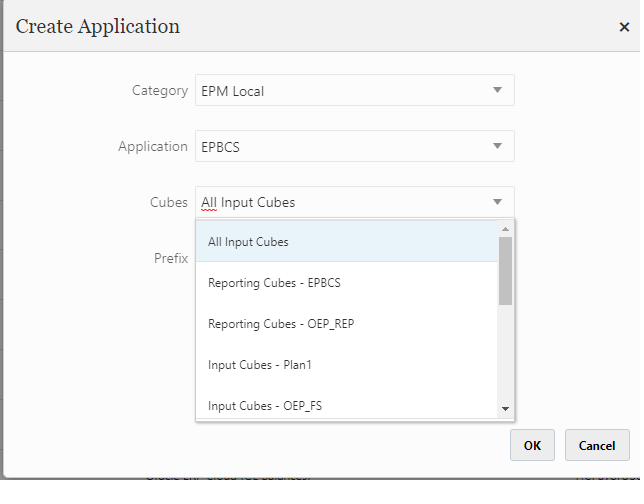Click the Cubes dropdown arrow
The width and height of the screenshot is (644, 504).
497,202
